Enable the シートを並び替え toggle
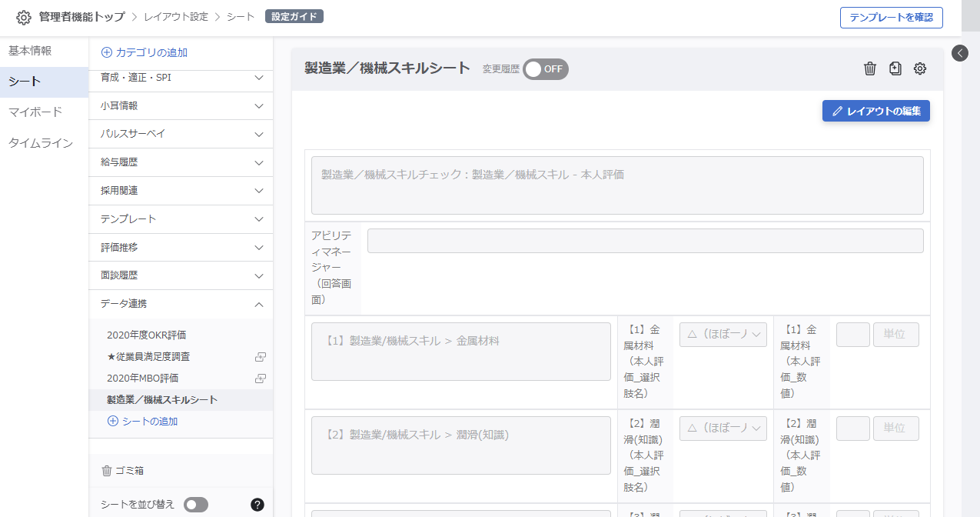Viewport: 980px width, 517px height. pos(196,505)
